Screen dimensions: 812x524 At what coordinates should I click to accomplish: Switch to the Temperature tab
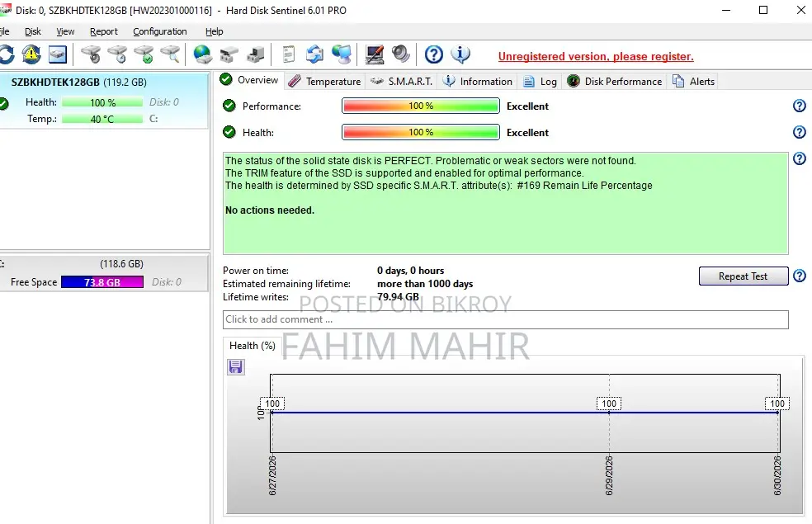tap(324, 82)
